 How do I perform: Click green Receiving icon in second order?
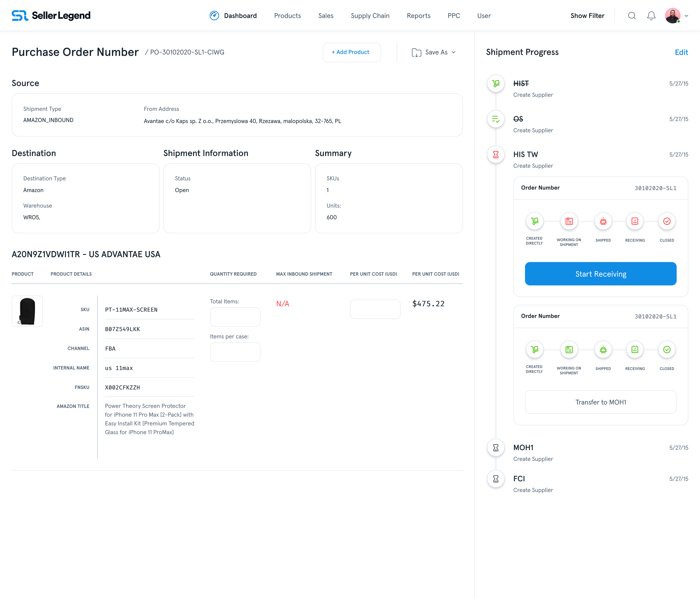tap(635, 350)
